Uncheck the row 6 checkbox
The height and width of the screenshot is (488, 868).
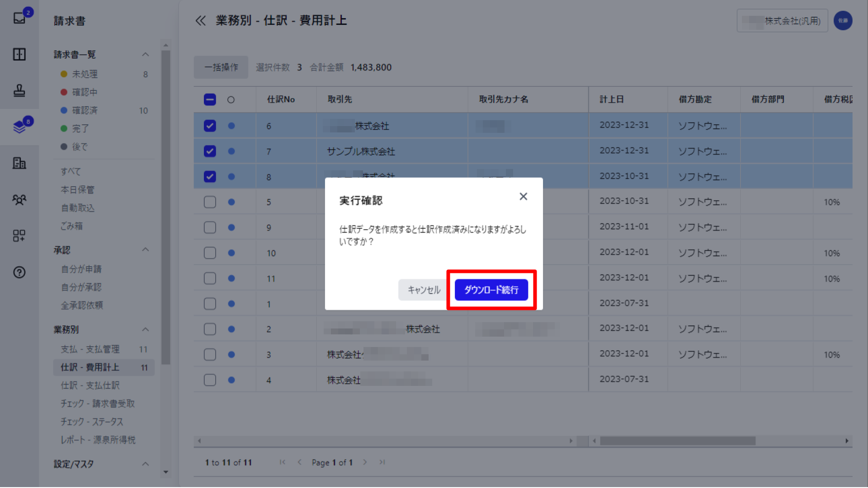pos(210,126)
